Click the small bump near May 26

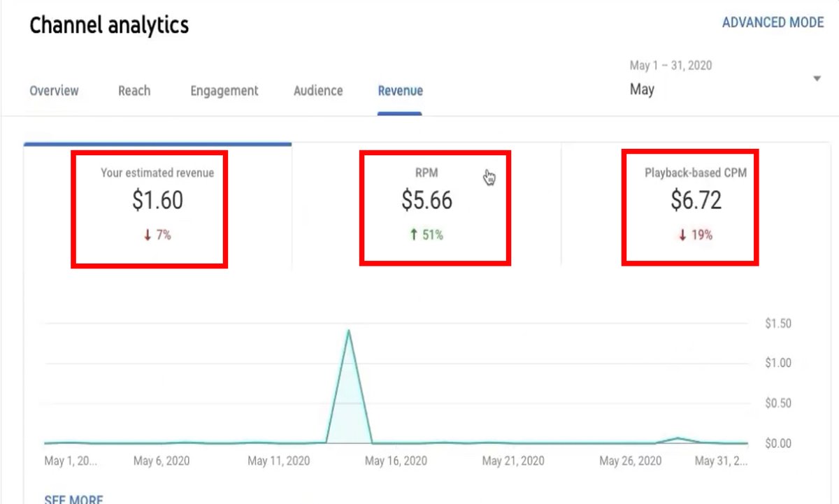[x=677, y=438]
